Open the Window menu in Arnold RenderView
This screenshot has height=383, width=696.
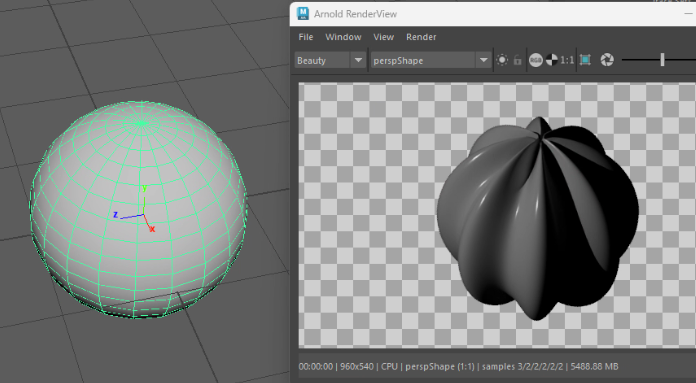click(x=343, y=37)
